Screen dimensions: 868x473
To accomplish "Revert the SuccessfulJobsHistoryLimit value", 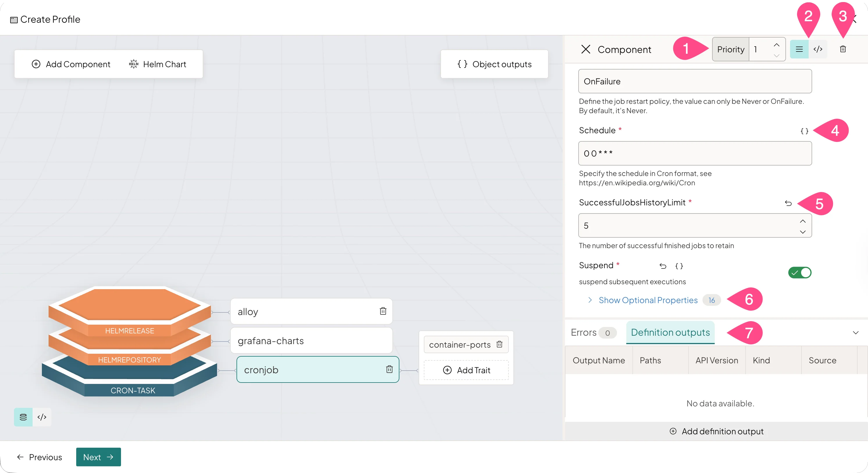I will pos(788,203).
